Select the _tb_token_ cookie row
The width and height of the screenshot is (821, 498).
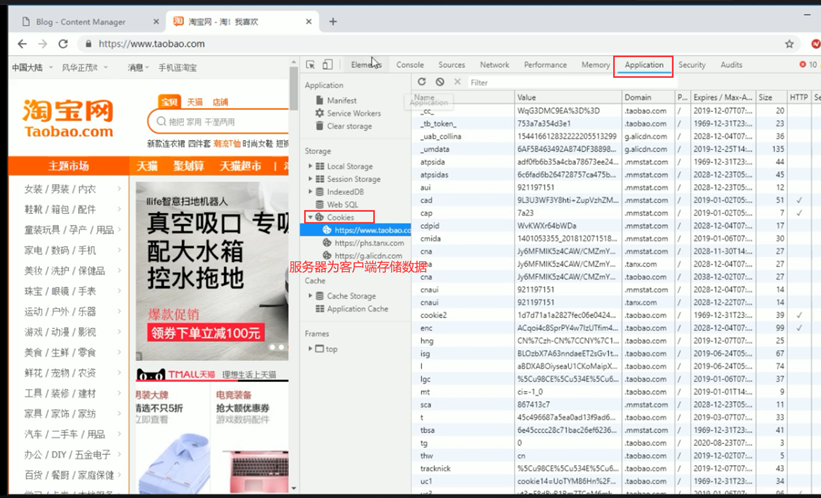pos(616,124)
